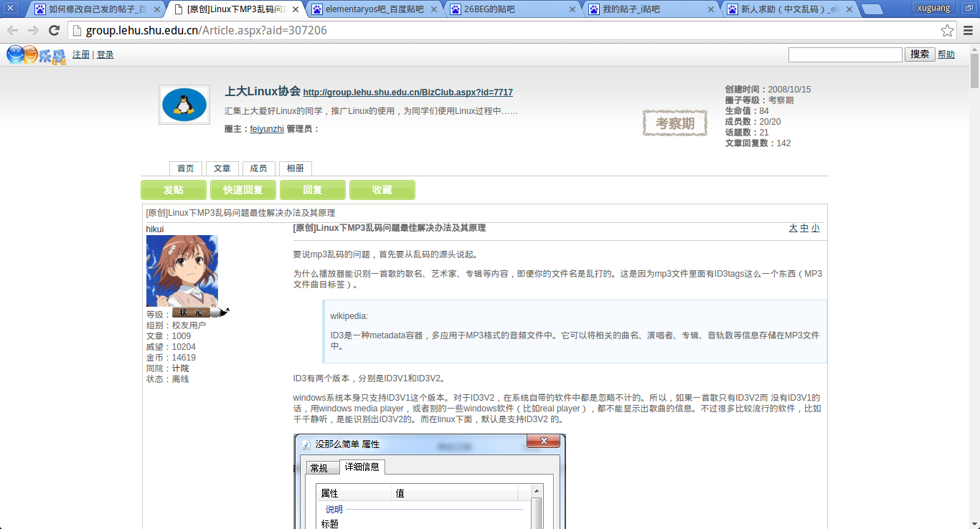Focus the site search text box

tap(845, 54)
